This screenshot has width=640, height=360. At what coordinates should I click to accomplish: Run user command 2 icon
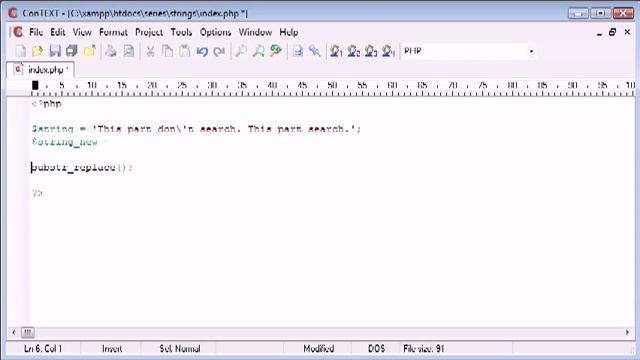pyautogui.click(x=353, y=51)
